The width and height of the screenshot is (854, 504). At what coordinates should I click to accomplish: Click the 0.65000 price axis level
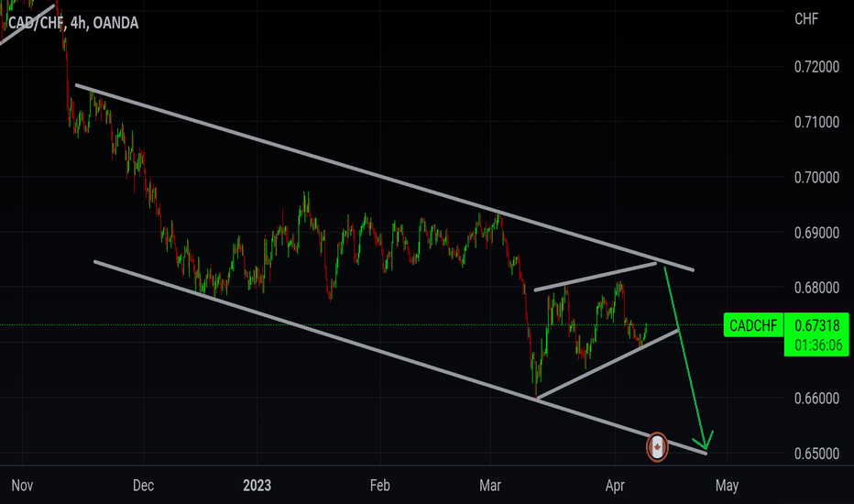coord(816,454)
